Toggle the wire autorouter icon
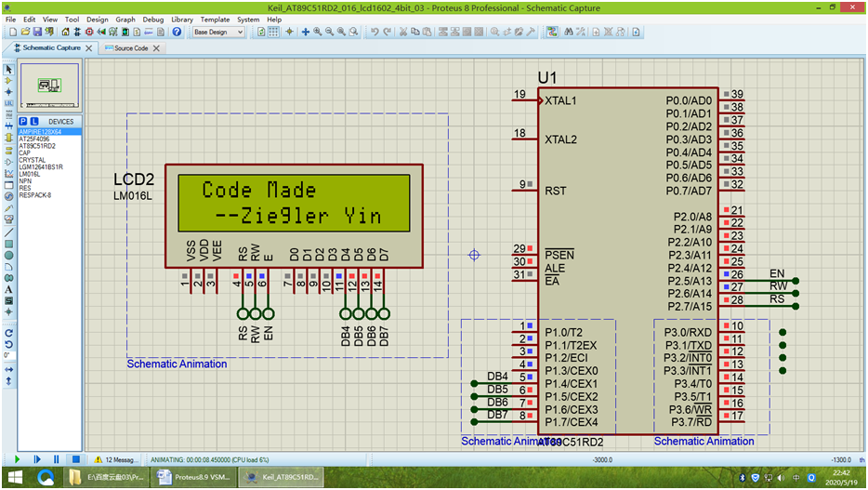The height and width of the screenshot is (490, 868). pos(552,33)
